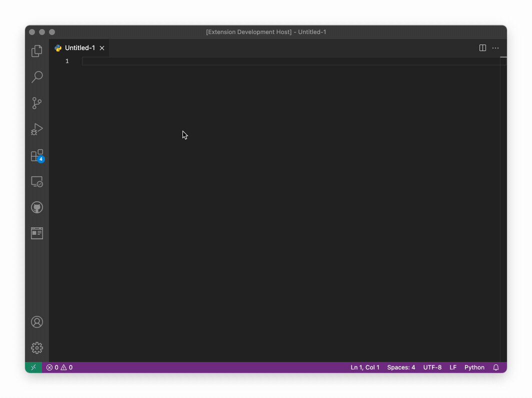The image size is (532, 398).
Task: Open the preview panel icon below GitHub
Action: tap(37, 233)
